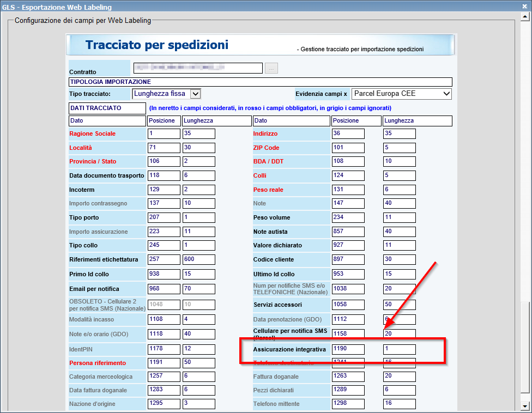
Task: Edit the Ragione Sociale position field
Action: pyautogui.click(x=164, y=133)
